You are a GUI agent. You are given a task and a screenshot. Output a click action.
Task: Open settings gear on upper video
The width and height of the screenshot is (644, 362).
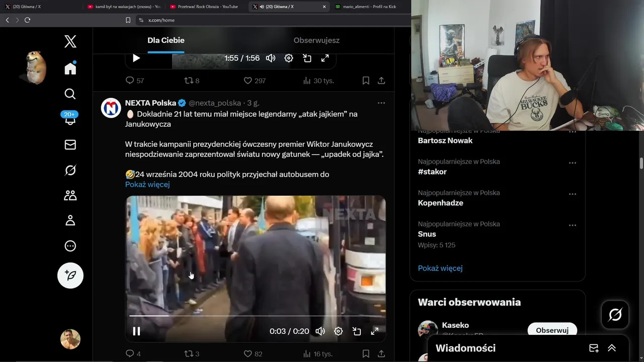(x=289, y=58)
